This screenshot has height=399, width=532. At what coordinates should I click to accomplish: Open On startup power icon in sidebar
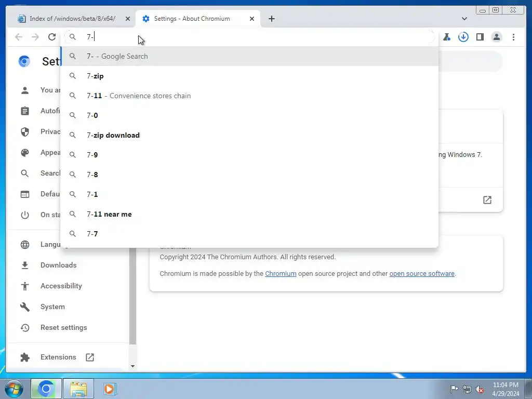click(25, 215)
